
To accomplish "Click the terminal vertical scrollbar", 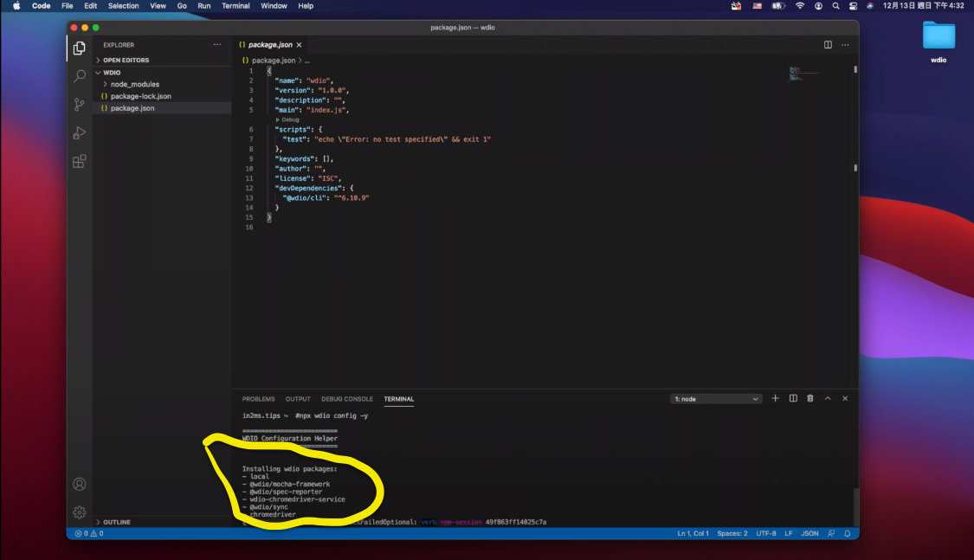I will [x=855, y=506].
